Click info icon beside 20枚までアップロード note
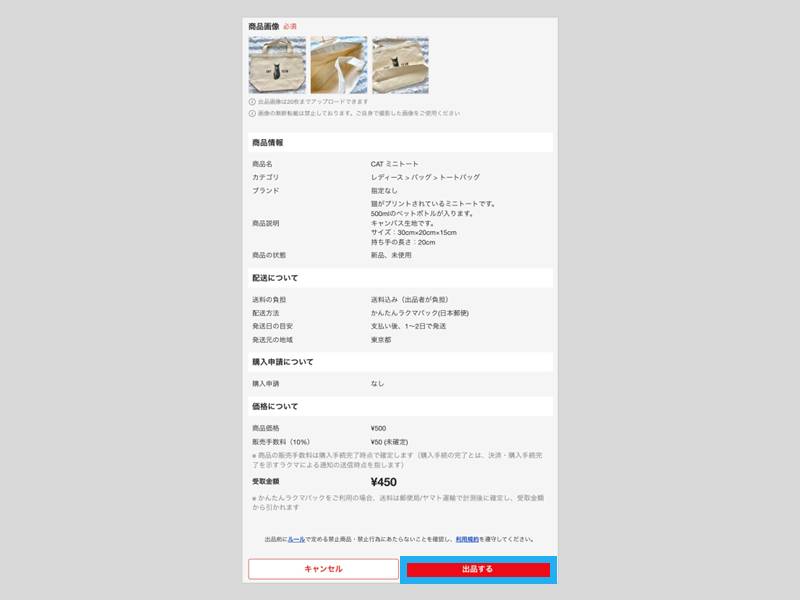Image resolution: width=800 pixels, height=600 pixels. tap(252, 102)
